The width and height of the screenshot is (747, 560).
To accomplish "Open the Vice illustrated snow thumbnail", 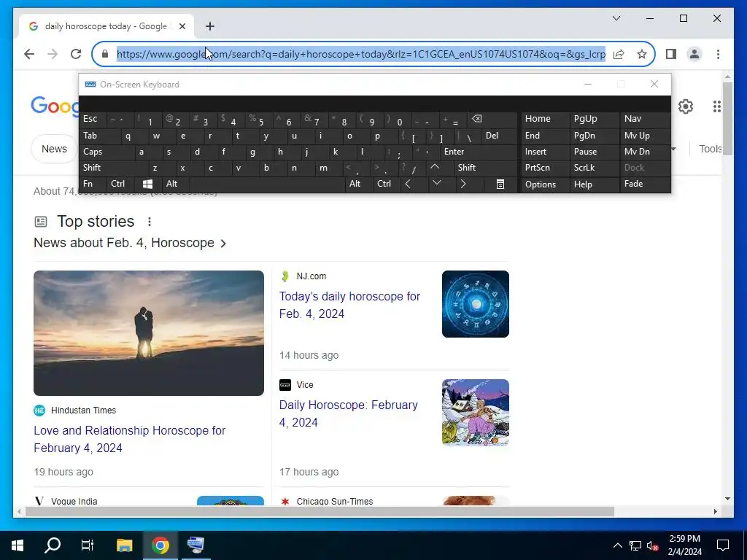I will tap(476, 413).
